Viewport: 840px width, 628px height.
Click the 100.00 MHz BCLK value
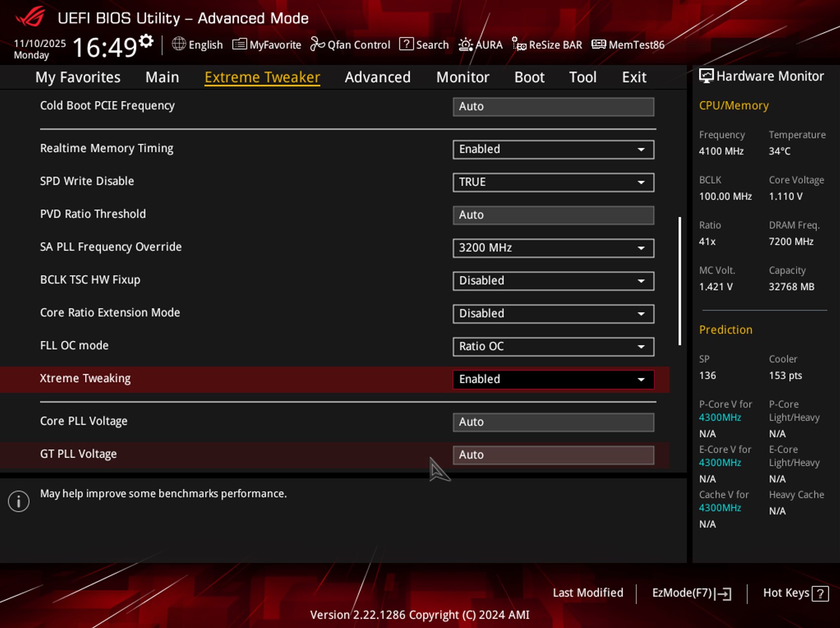tap(725, 196)
